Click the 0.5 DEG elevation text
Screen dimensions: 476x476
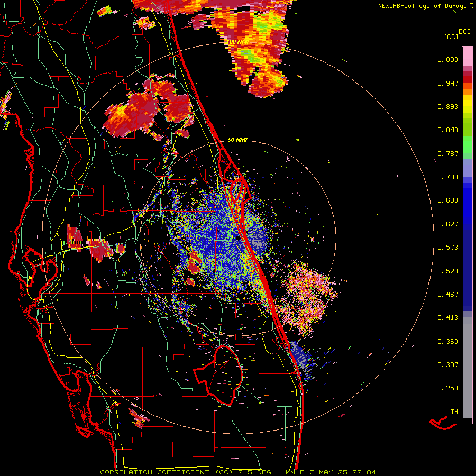[x=254, y=472]
